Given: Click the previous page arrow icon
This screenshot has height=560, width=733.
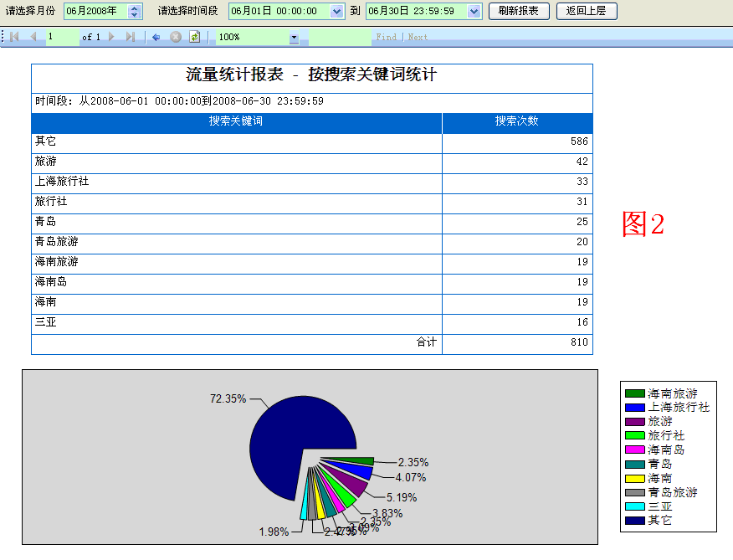Looking at the screenshot, I should click(x=33, y=37).
